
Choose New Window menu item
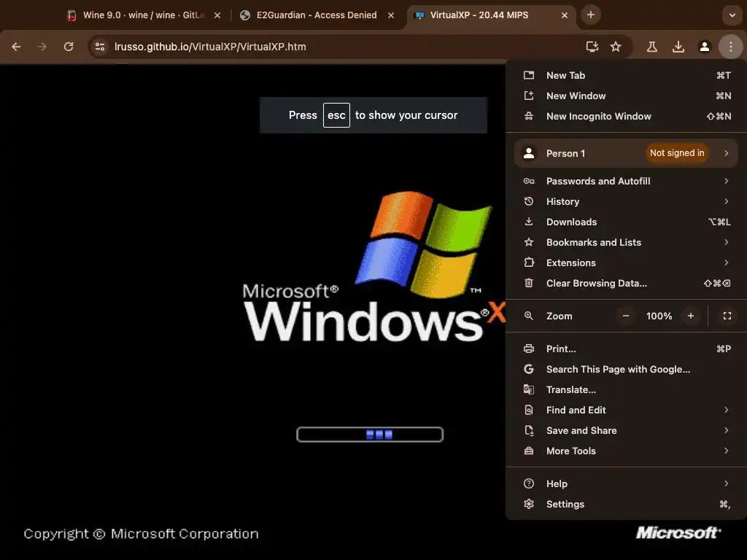627,96
